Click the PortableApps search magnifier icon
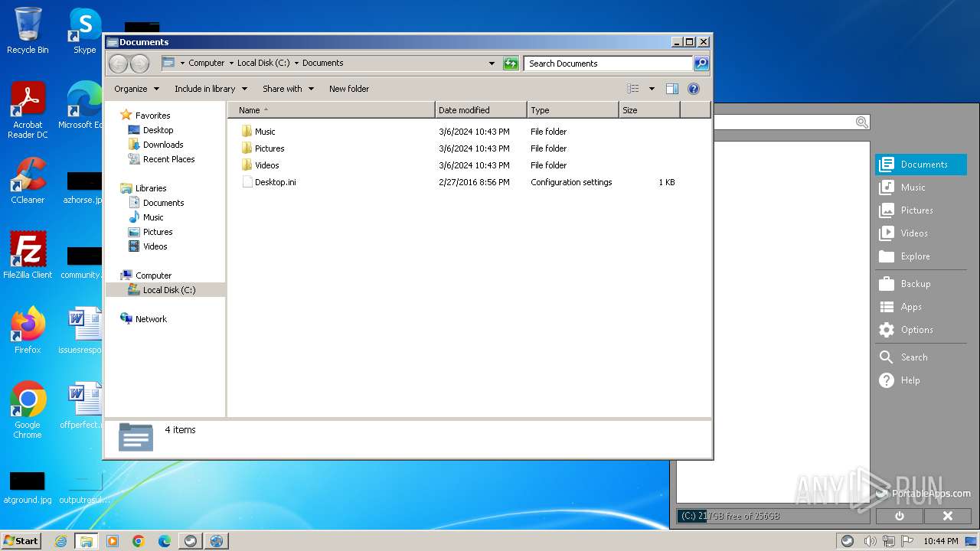 (x=861, y=122)
